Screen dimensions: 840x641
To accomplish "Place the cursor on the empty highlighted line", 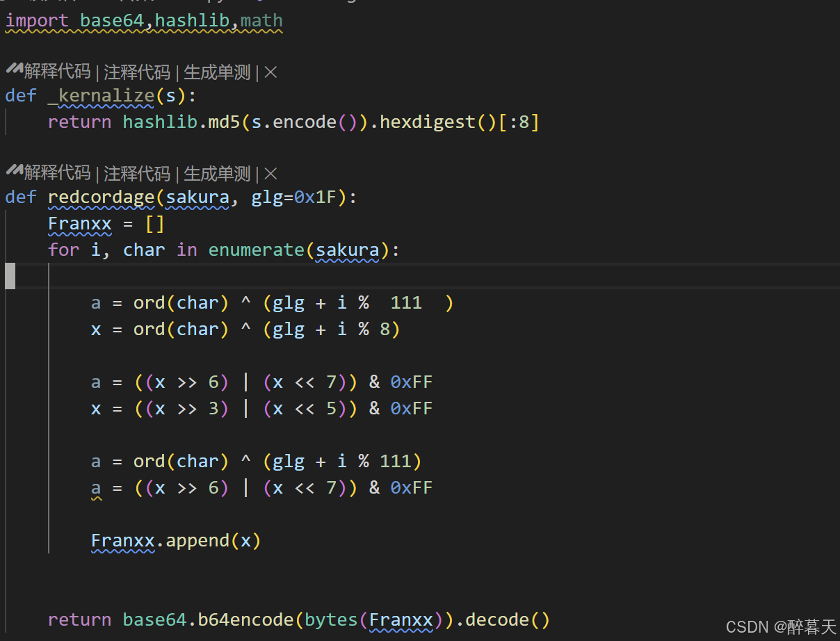I will tap(420, 276).
